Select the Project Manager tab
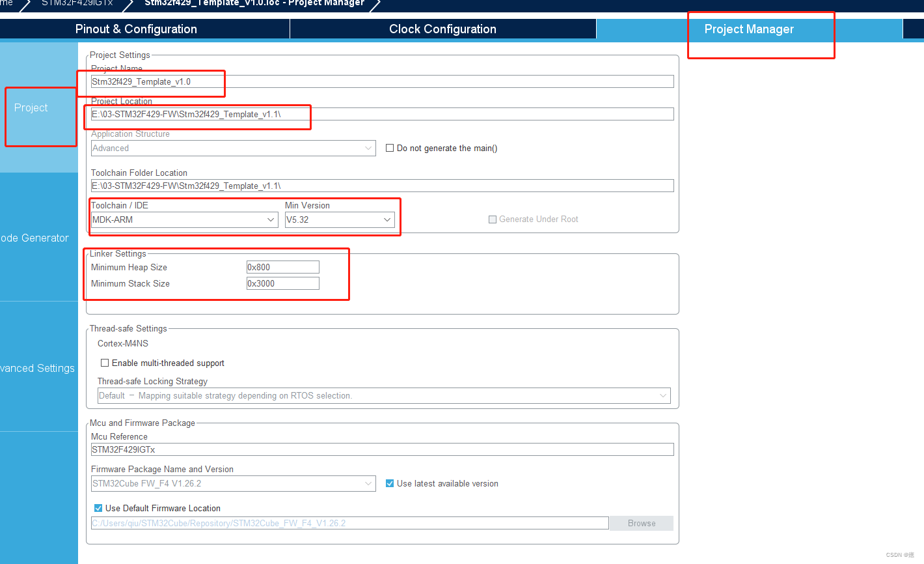 point(749,29)
